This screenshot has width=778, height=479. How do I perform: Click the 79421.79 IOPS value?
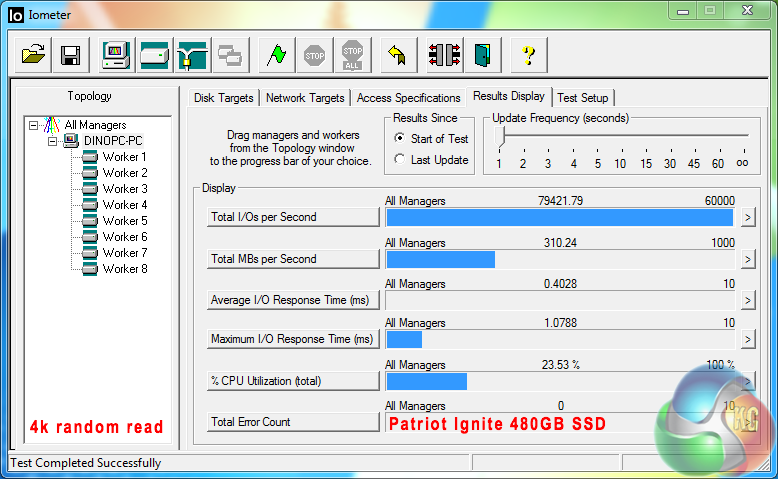(560, 201)
